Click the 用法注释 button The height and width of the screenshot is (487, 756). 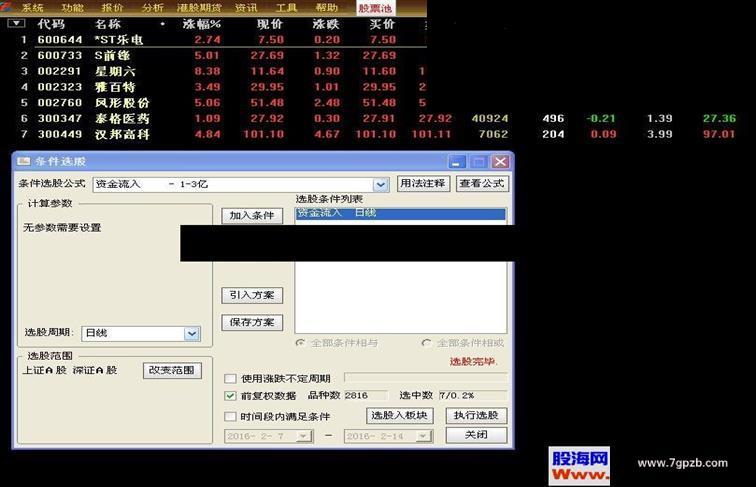pyautogui.click(x=423, y=184)
